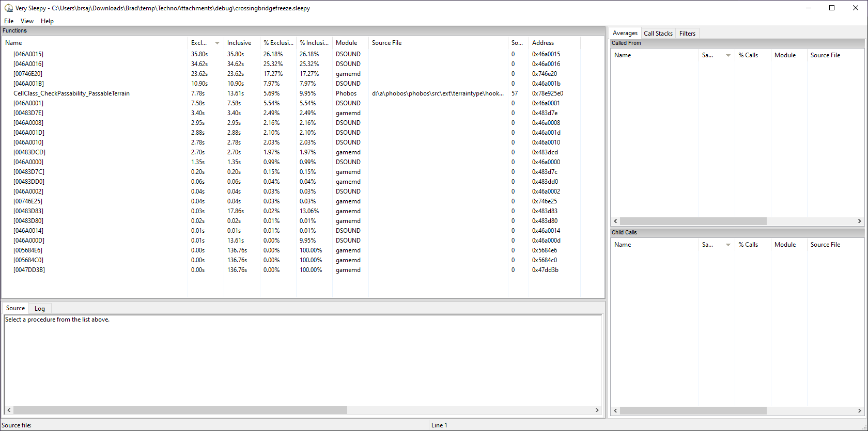Viewport: 868px width, 431px height.
Task: Sort functions by the Name column header
Action: click(x=95, y=43)
